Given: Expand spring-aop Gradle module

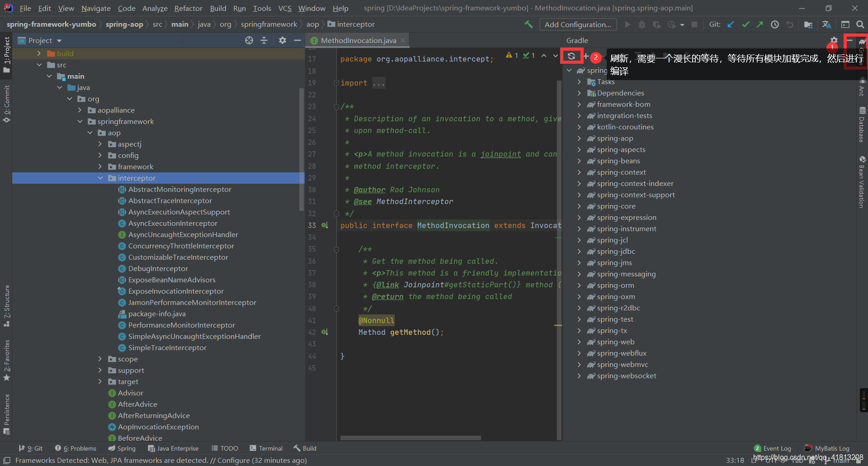Looking at the screenshot, I should (579, 138).
